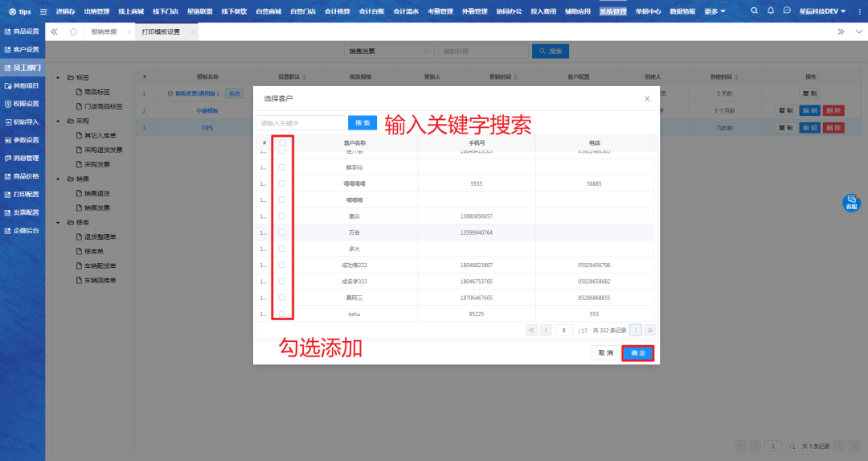Toggle the hamburger menu next to tips
The image size is (868, 461).
click(x=43, y=11)
